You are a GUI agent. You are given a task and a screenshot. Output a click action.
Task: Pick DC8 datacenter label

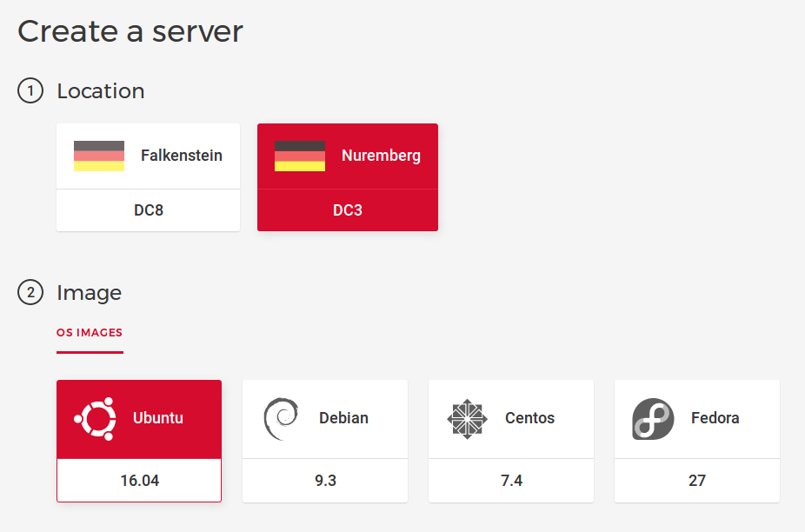[148, 210]
